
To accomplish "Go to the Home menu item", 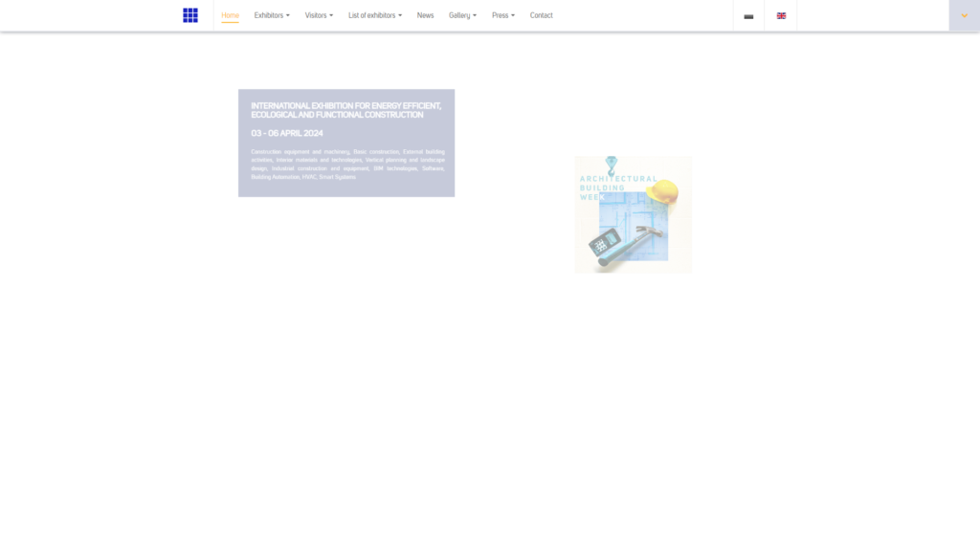I will coord(230,15).
